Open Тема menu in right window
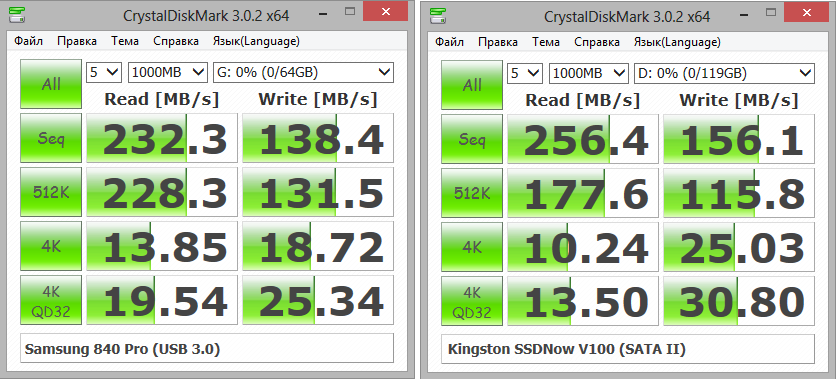836x379 pixels. coord(546,41)
